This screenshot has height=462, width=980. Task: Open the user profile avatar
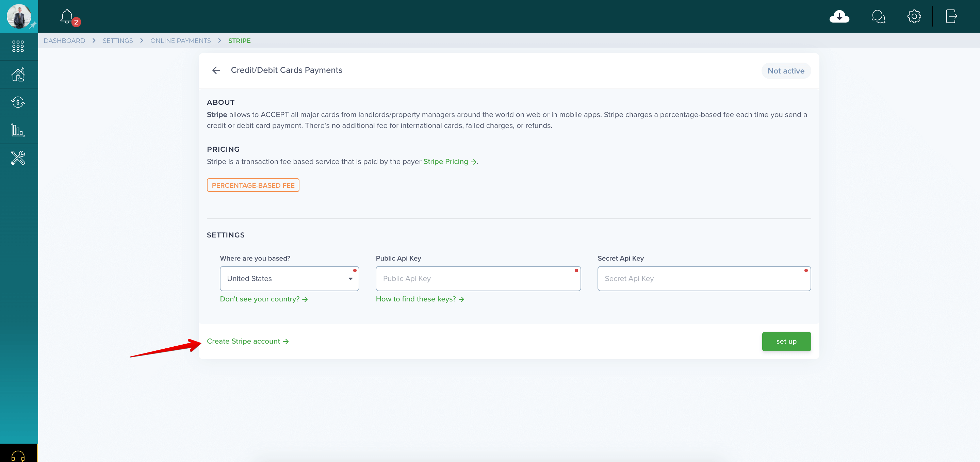19,16
